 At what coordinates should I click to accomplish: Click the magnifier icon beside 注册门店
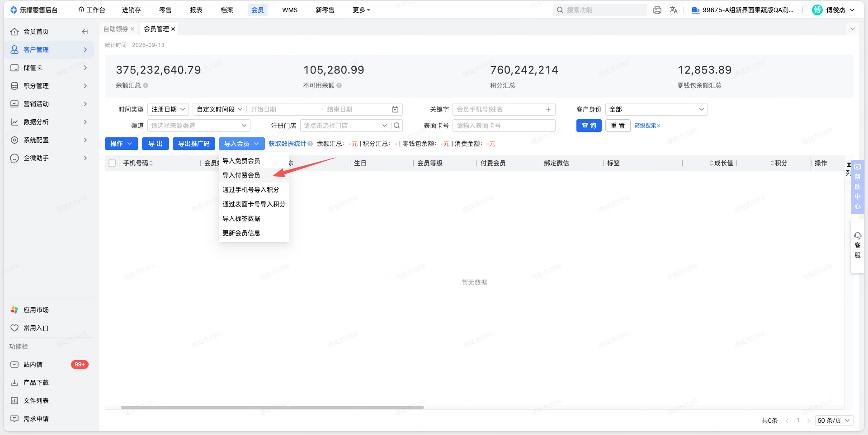397,126
